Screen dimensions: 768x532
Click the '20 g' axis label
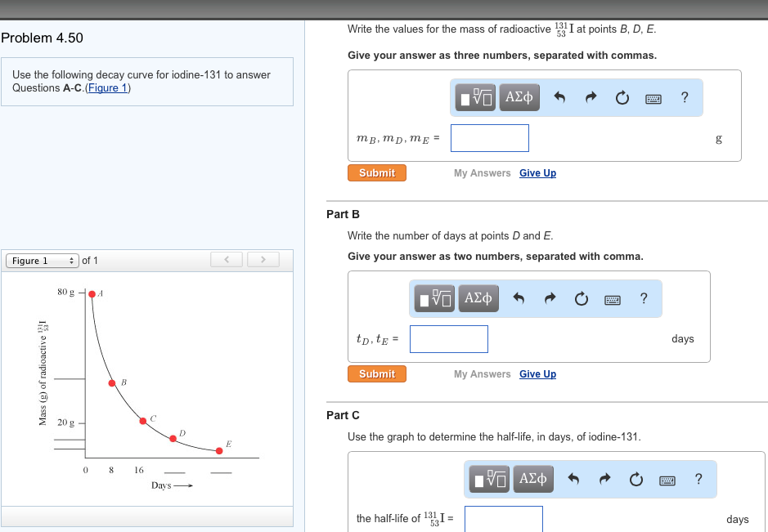coord(65,422)
